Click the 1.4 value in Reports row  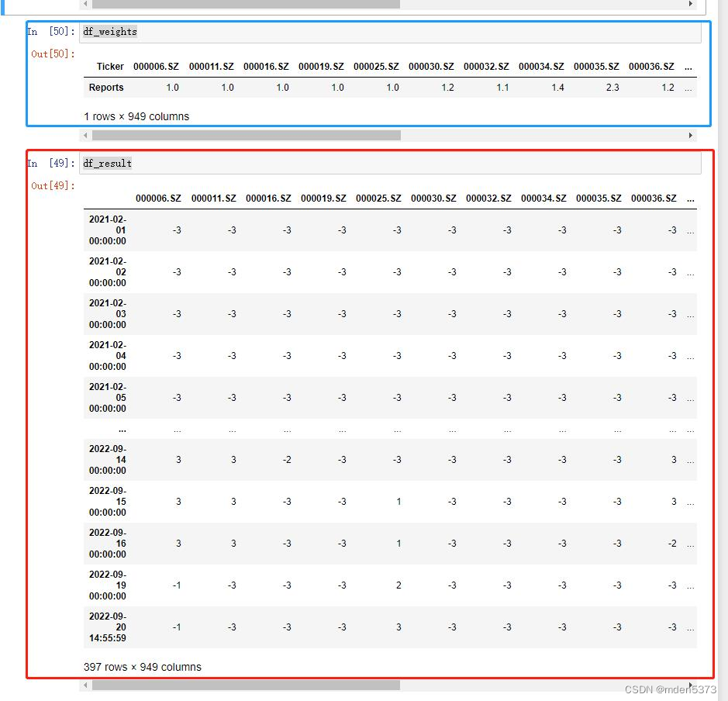[x=557, y=88]
